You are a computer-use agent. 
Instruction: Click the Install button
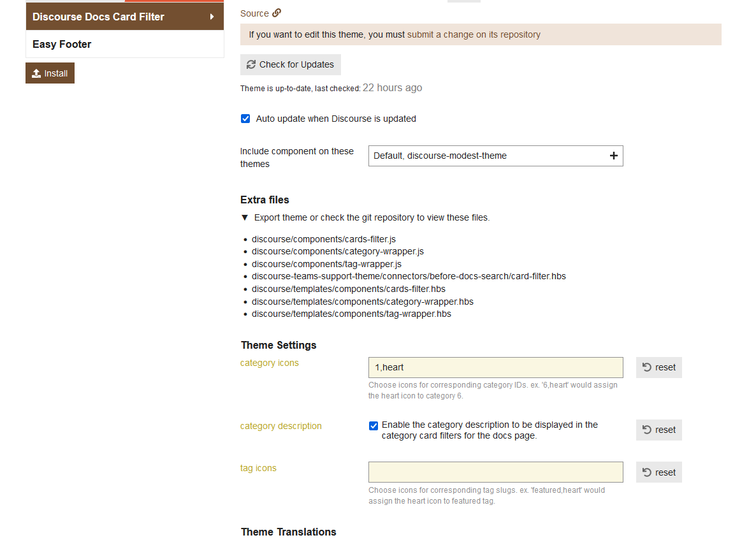[x=50, y=73]
